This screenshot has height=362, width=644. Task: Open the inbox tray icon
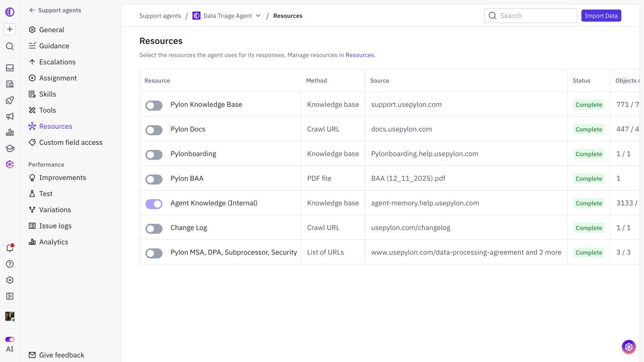click(10, 68)
